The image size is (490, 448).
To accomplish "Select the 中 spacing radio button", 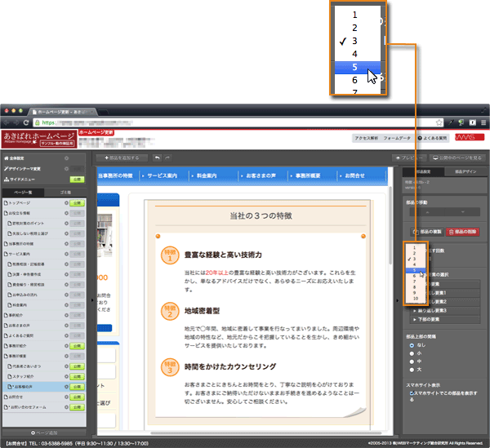I will [x=412, y=362].
